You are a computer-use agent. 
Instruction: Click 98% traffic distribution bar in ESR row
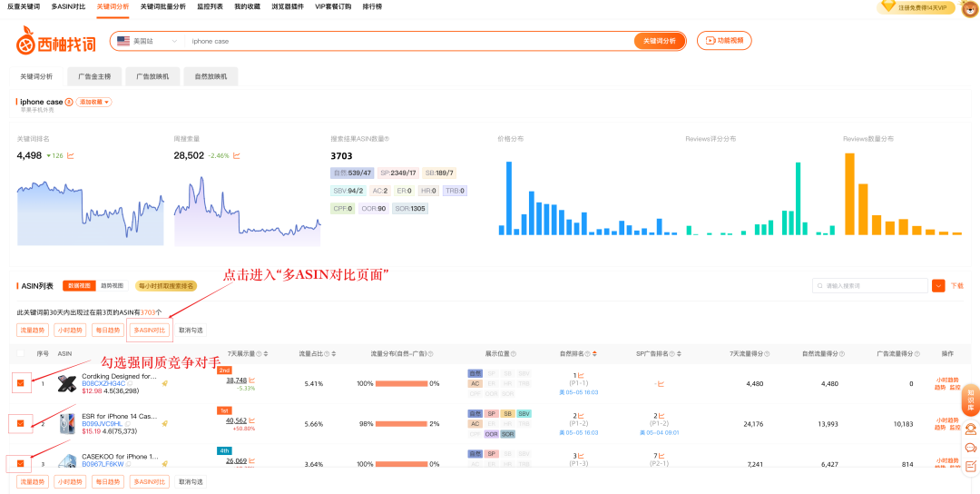(x=401, y=424)
